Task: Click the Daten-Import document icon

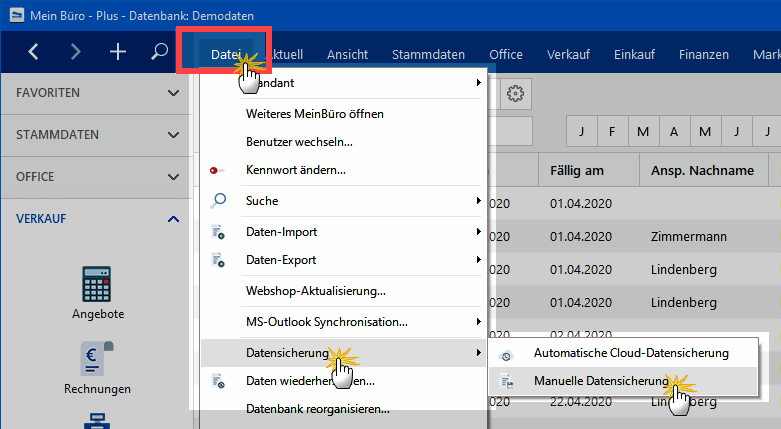Action: point(218,232)
